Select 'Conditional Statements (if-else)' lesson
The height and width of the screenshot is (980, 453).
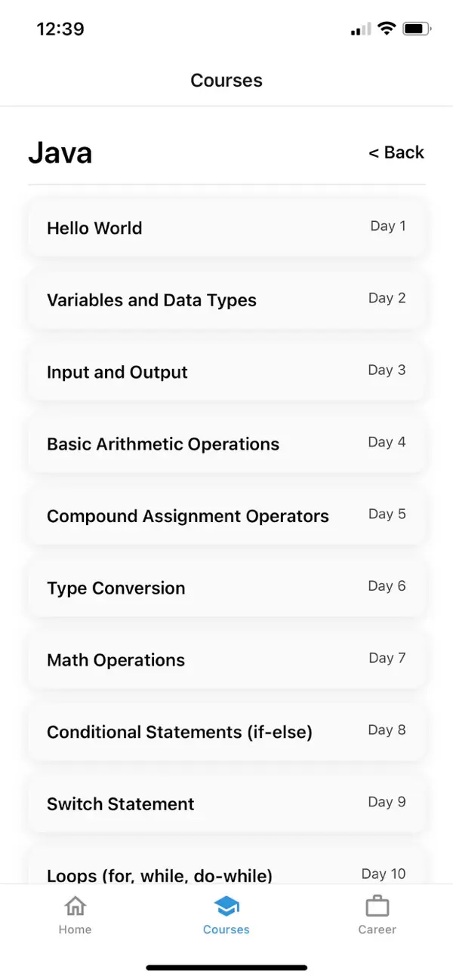[226, 732]
